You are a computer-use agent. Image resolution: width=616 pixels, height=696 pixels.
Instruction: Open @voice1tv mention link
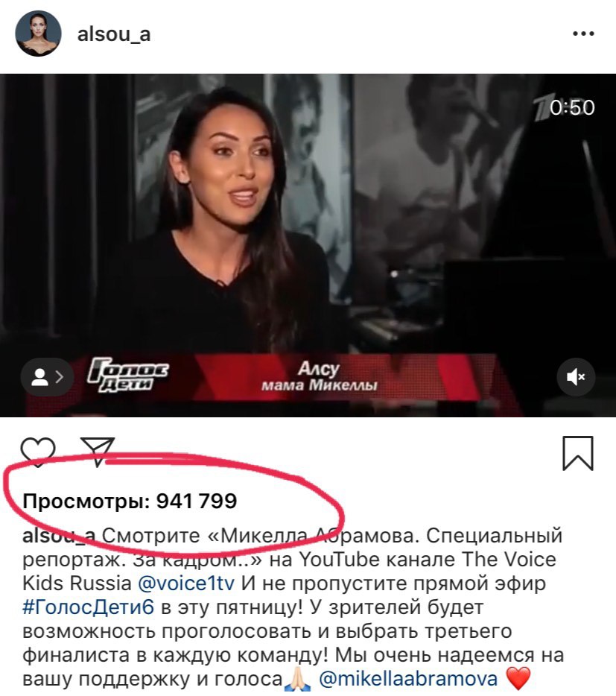click(186, 583)
